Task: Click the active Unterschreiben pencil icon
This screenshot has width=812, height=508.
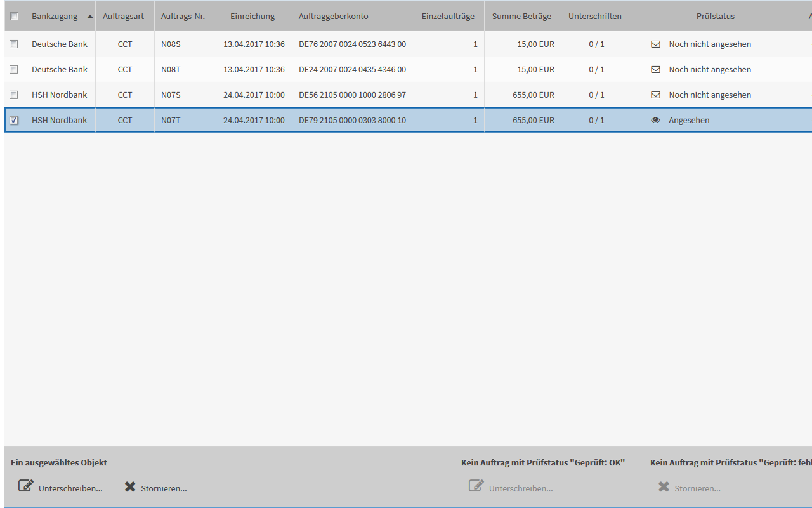Action: point(25,487)
